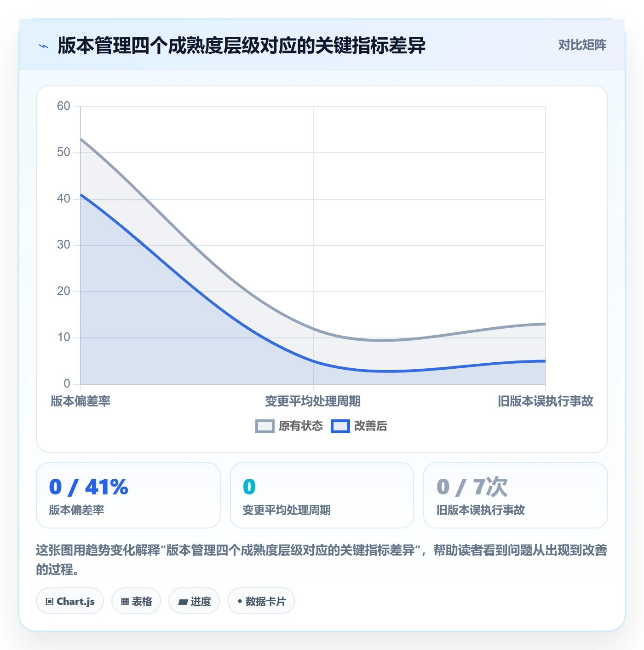Click the lightning bolt icon beside the title

tap(44, 46)
